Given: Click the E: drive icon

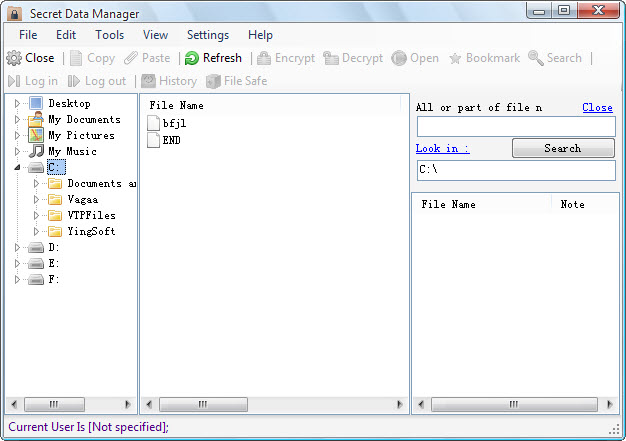Looking at the screenshot, I should point(36,264).
